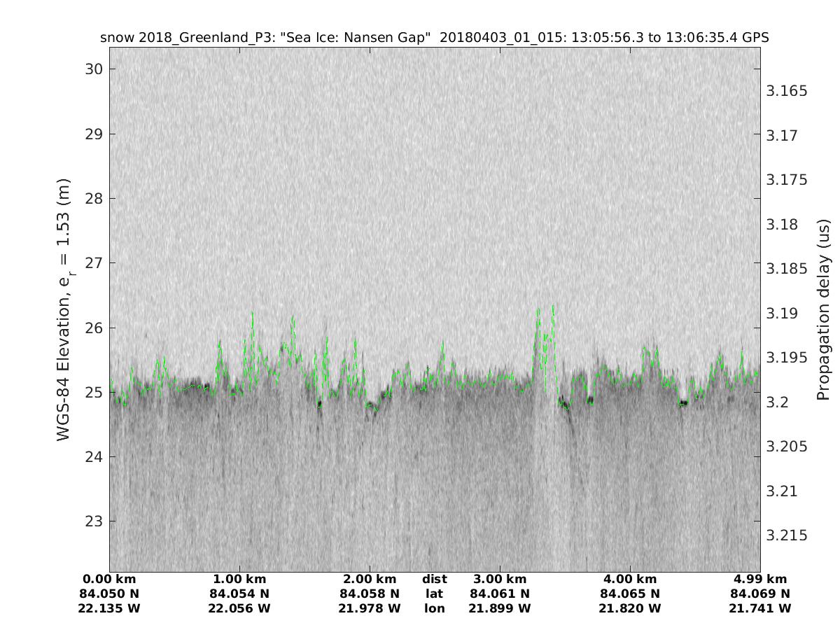Viewport: 840px width, 630px height.
Task: Select the "4.99 km" distance label
Action: pyautogui.click(x=760, y=579)
